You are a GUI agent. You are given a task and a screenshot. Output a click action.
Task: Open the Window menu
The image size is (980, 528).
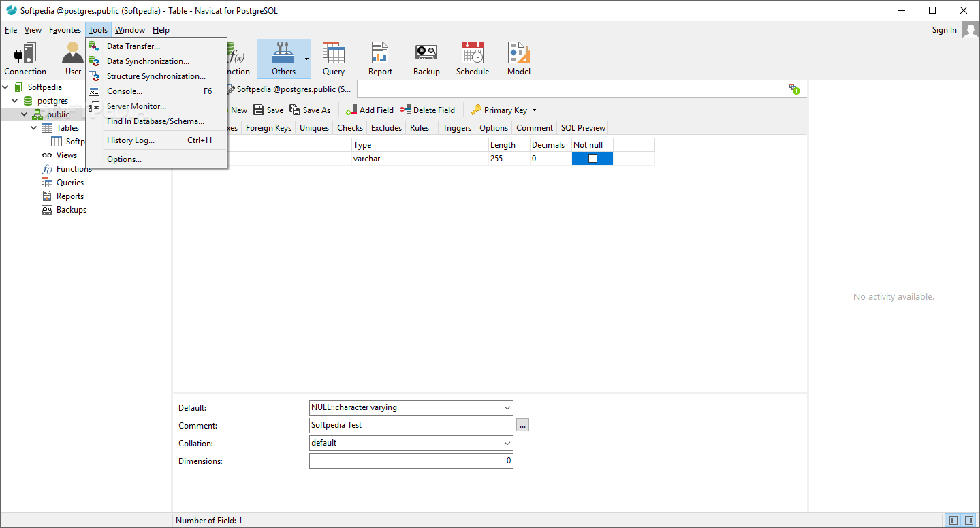point(130,30)
